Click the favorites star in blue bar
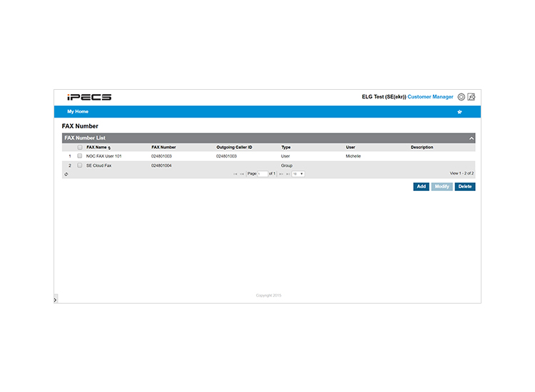This screenshot has width=535, height=392. pyautogui.click(x=459, y=112)
